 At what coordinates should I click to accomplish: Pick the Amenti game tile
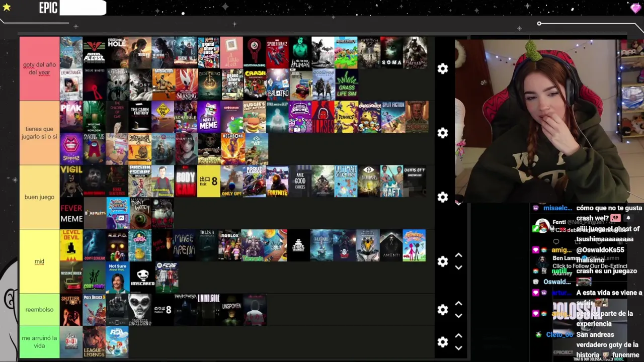click(391, 245)
